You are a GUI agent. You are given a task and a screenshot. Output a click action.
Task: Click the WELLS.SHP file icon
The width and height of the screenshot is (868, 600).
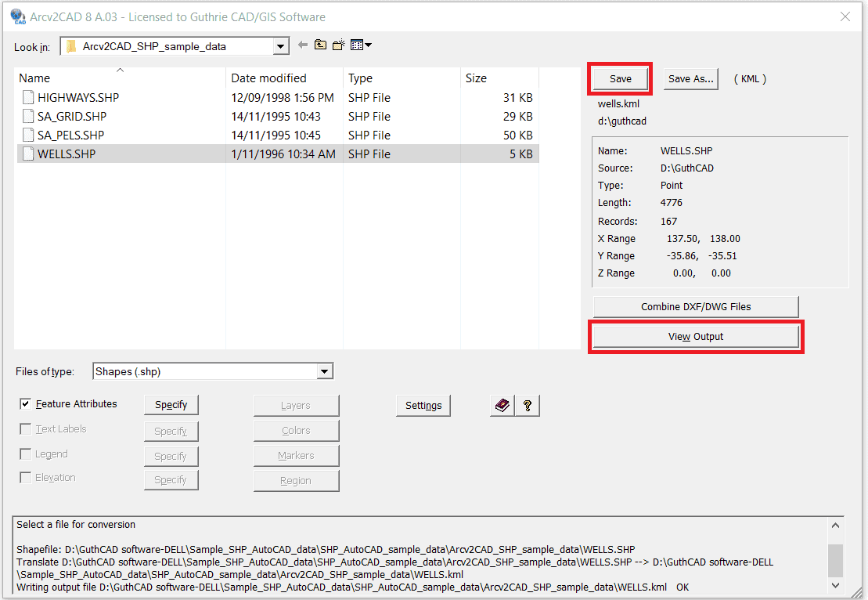28,154
